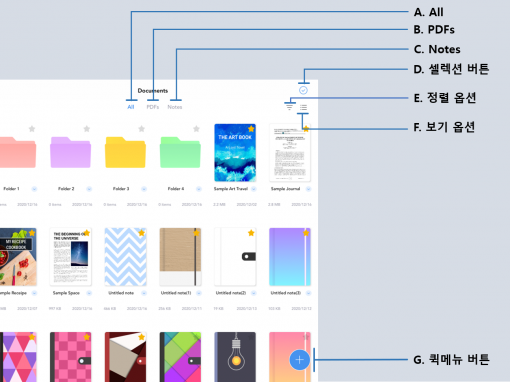Open the green Folder 4
Image resolution: width=510 pixels, height=382 pixels.
[180, 152]
